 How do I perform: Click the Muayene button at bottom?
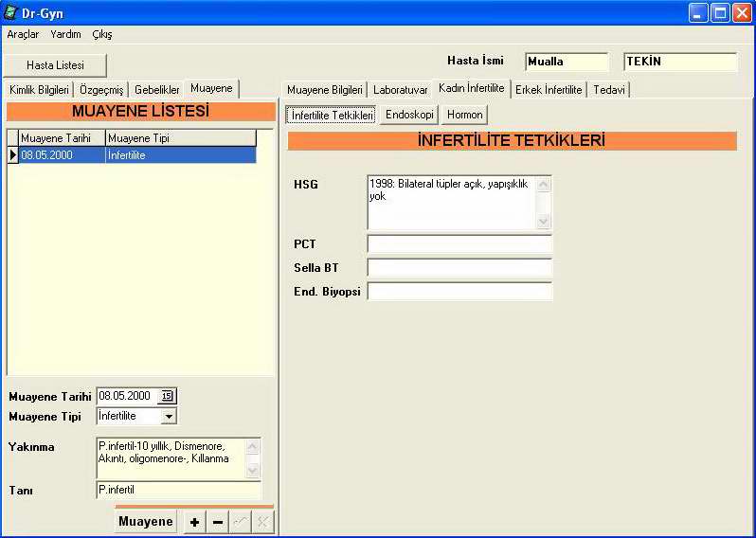(146, 522)
